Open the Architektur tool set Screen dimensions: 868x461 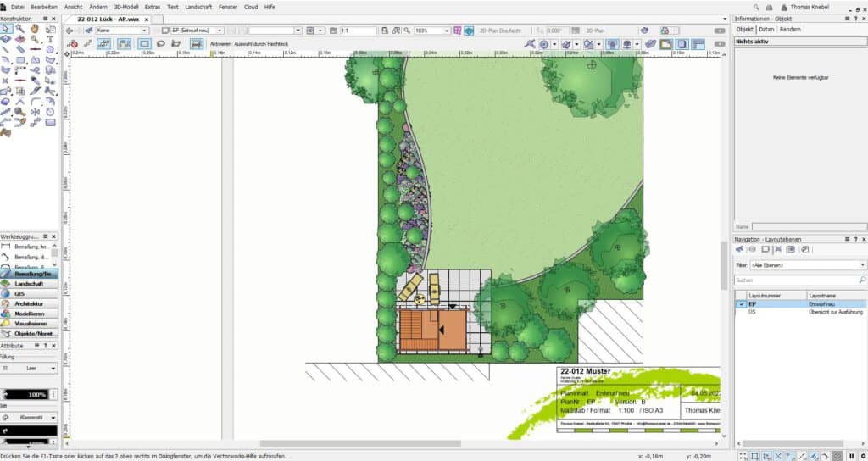coord(31,303)
